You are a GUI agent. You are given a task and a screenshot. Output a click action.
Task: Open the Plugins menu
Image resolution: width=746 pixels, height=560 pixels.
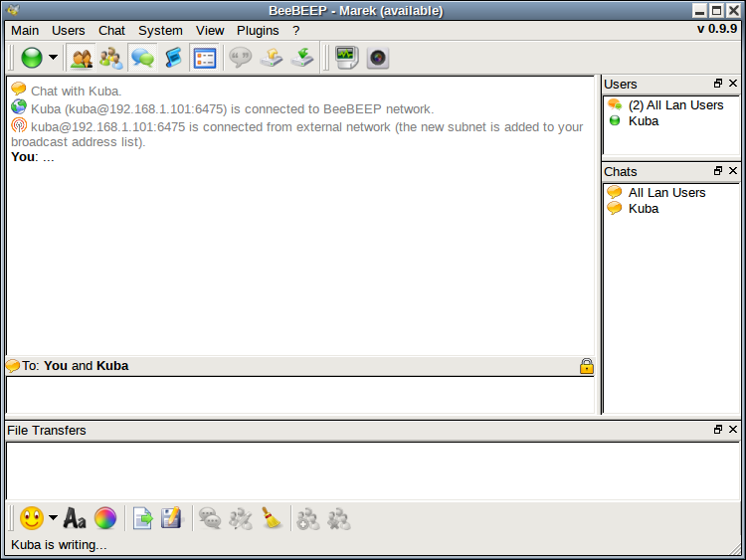(x=258, y=31)
